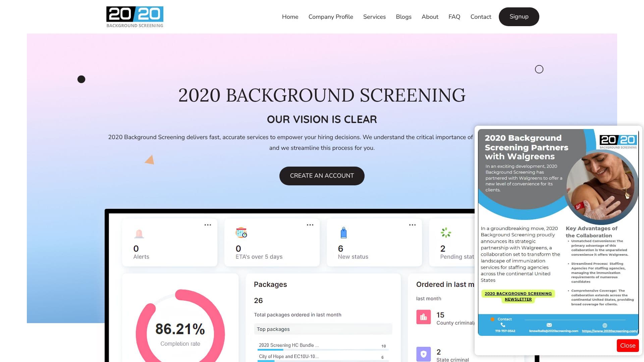Click the Pending status spinner icon

tap(446, 233)
